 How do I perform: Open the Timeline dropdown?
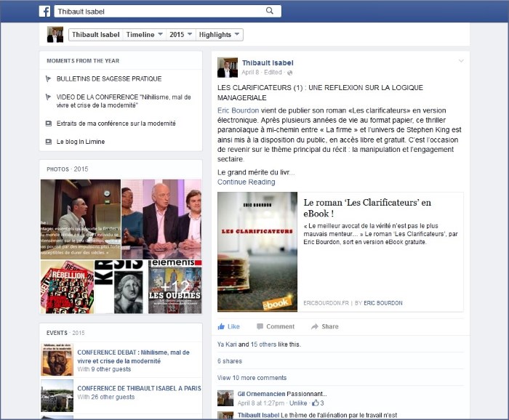tap(145, 35)
